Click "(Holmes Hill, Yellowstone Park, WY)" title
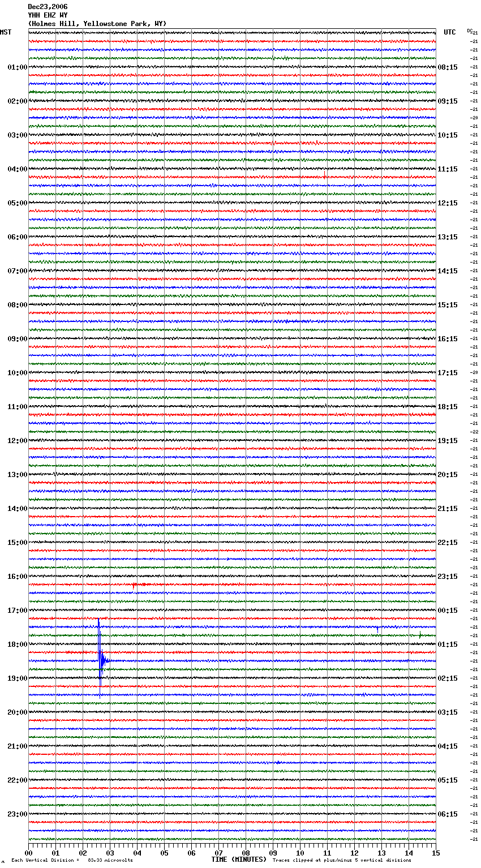The image size is (481, 868). [97, 24]
